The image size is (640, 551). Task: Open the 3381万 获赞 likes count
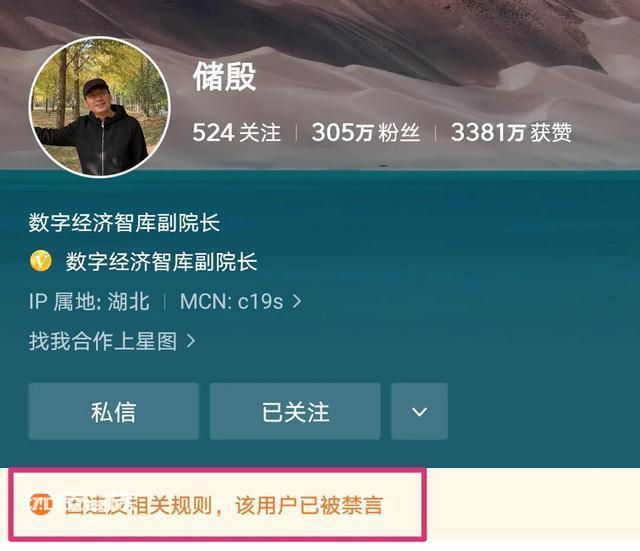tap(511, 132)
